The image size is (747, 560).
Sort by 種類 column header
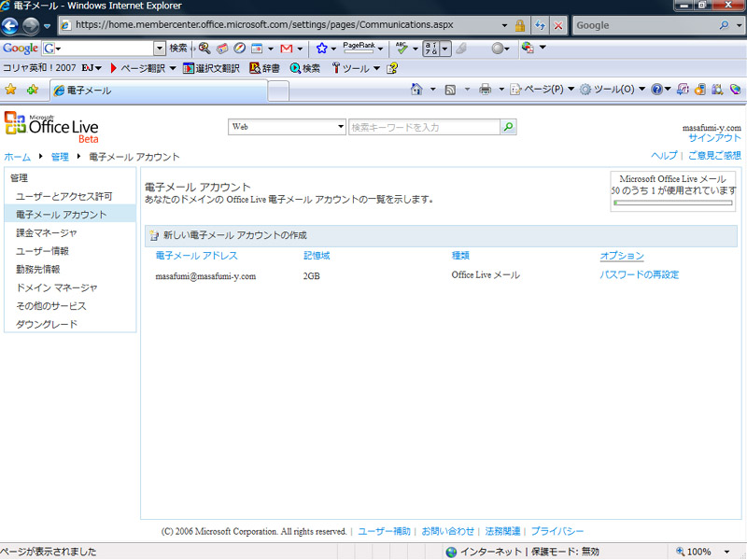(460, 255)
